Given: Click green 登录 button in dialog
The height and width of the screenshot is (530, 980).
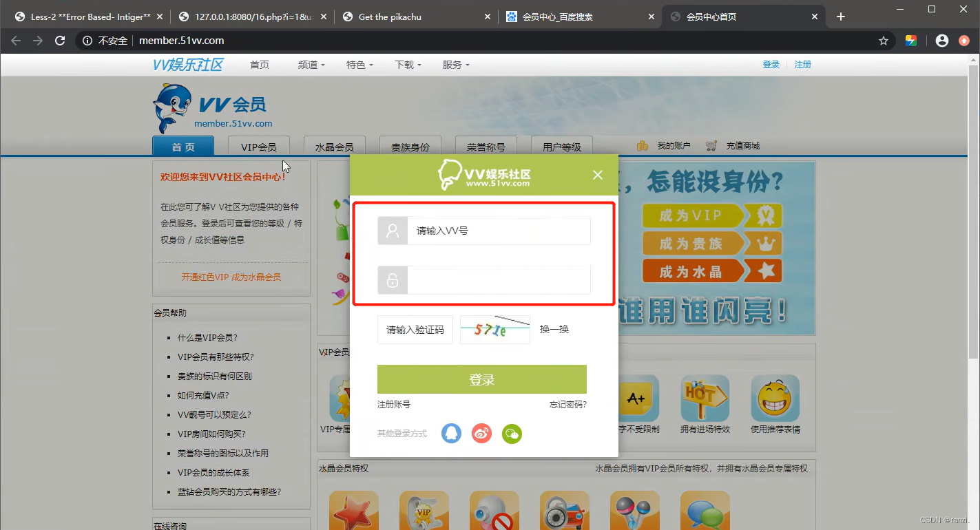Looking at the screenshot, I should pyautogui.click(x=482, y=379).
